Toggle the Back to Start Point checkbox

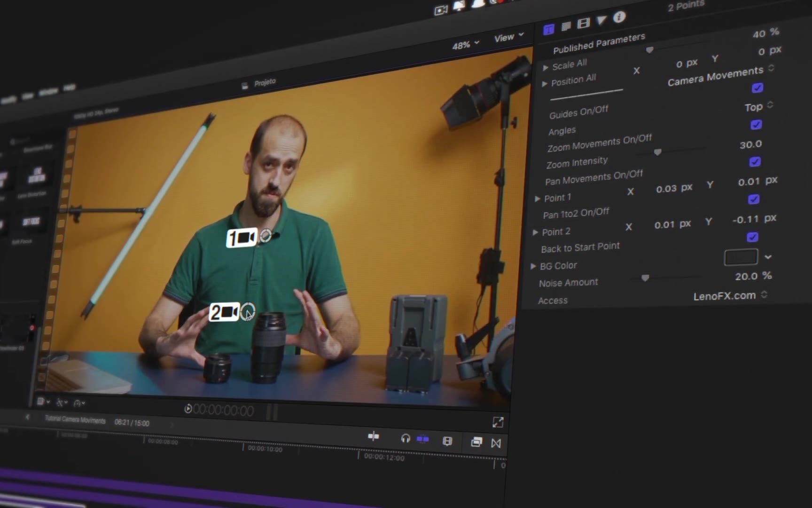(752, 237)
